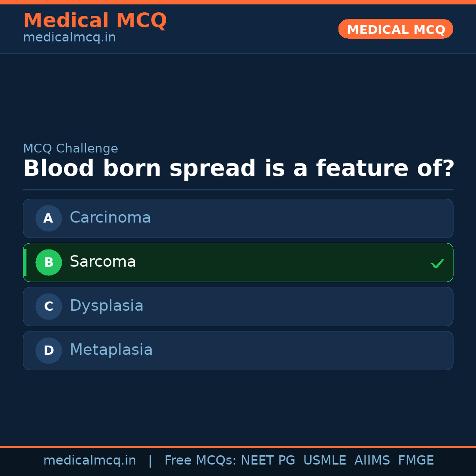Select the Carcinoma answer option
The width and height of the screenshot is (476, 476).
[238, 218]
